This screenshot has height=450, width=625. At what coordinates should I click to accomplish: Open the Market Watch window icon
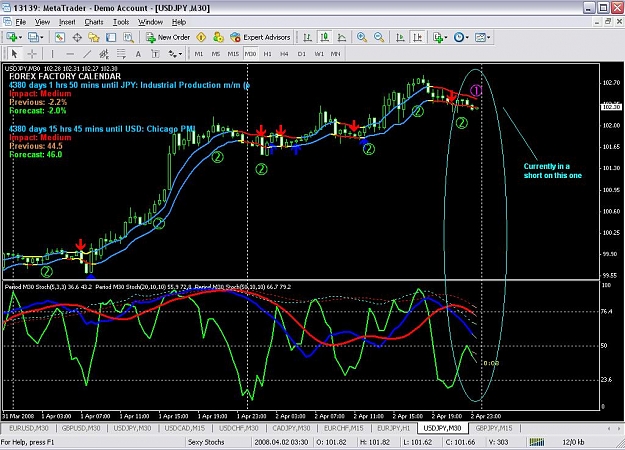60,37
